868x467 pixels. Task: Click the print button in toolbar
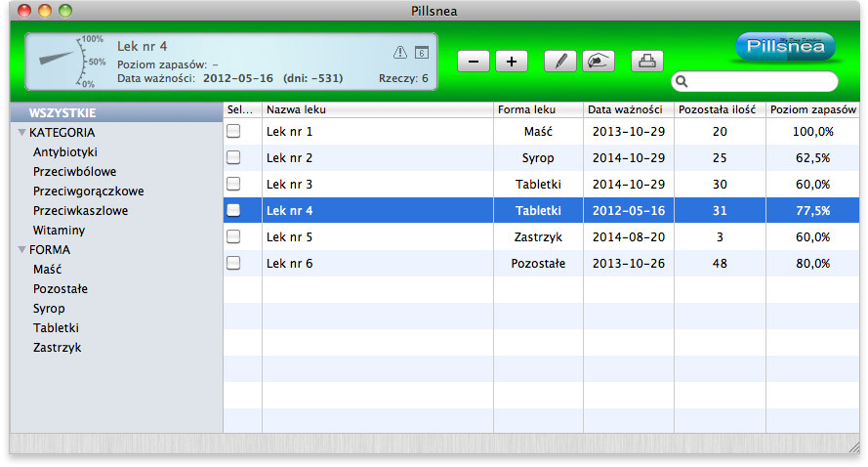click(647, 62)
